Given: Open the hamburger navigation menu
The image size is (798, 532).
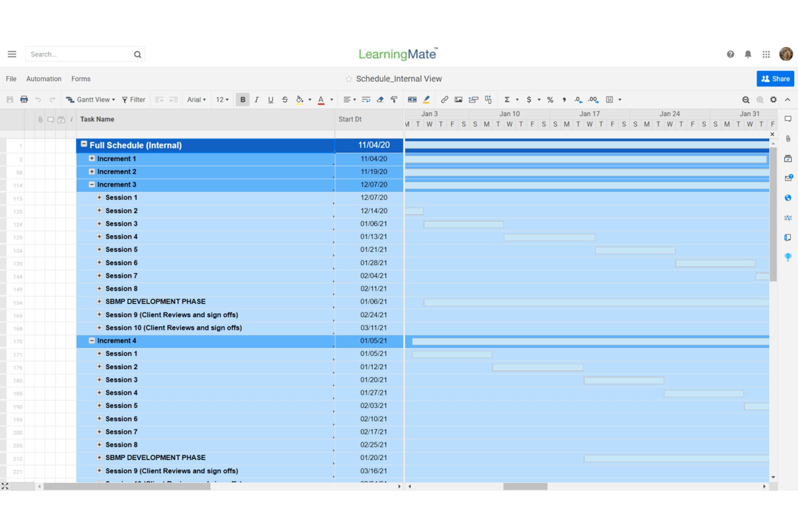Looking at the screenshot, I should [12, 54].
